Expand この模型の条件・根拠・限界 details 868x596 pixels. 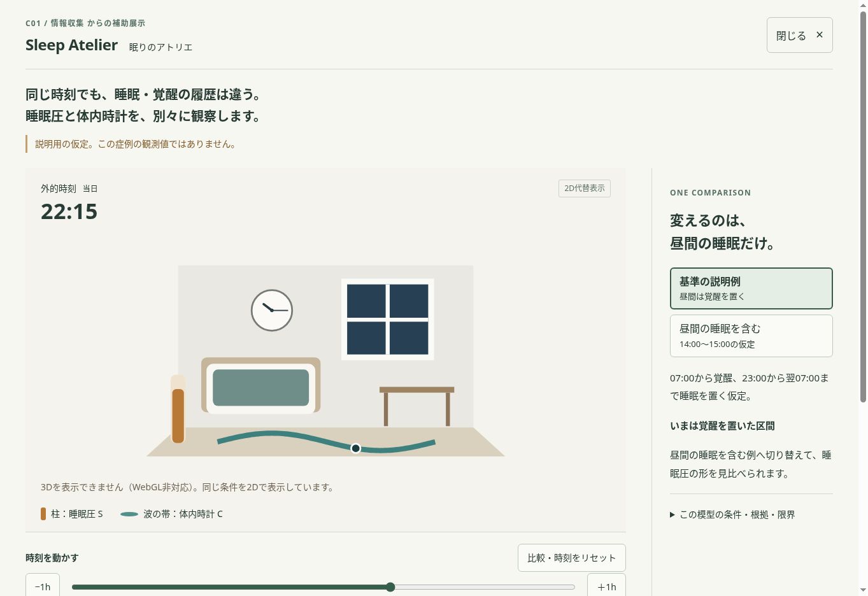pyautogui.click(x=732, y=514)
